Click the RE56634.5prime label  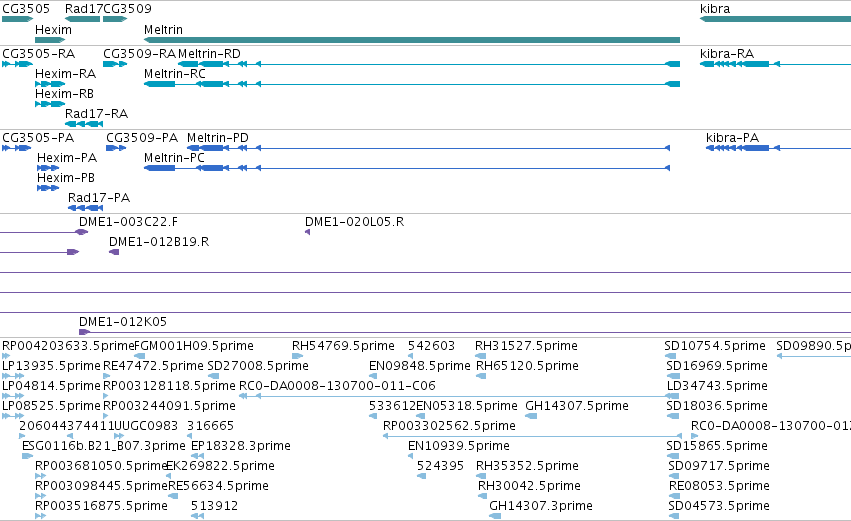pos(218,486)
